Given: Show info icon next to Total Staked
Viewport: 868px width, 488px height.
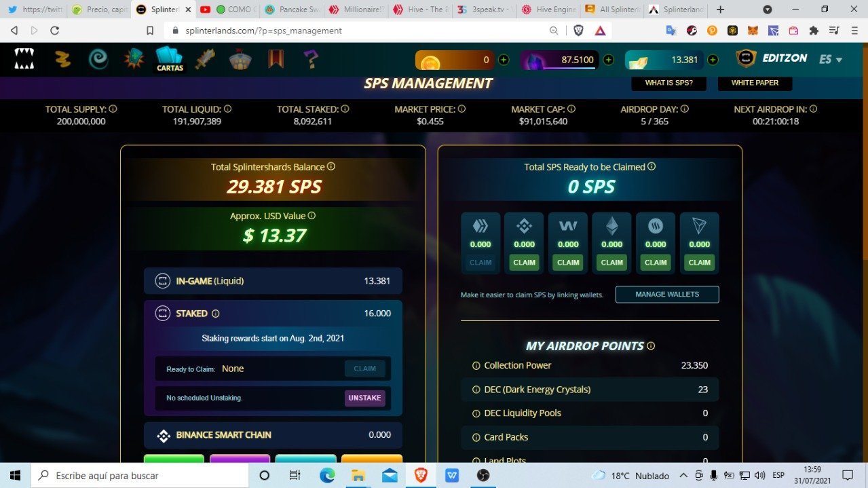Looking at the screenshot, I should point(345,109).
